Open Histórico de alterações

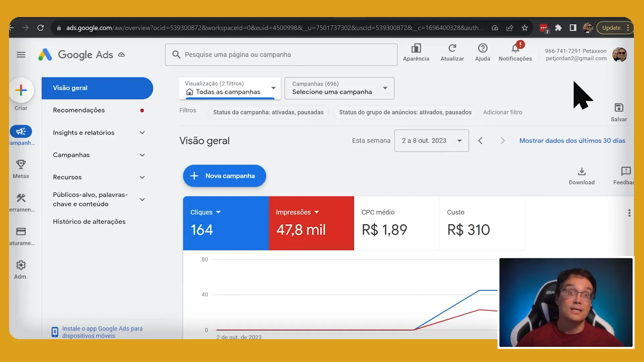[x=89, y=222]
